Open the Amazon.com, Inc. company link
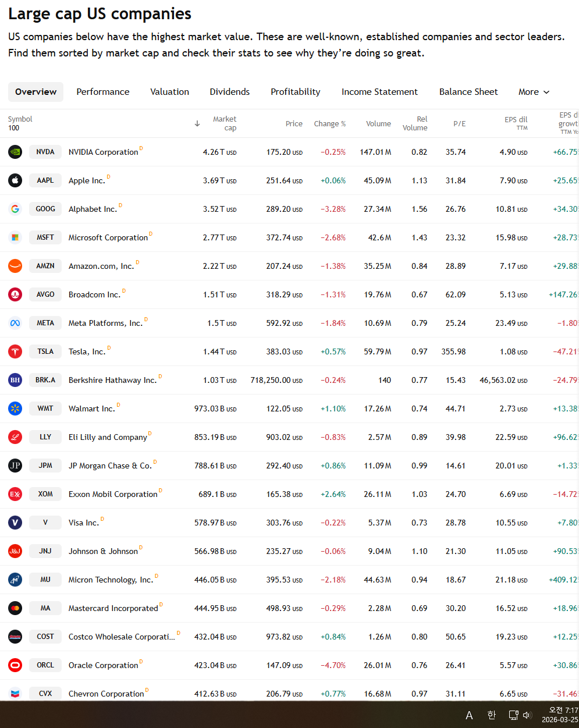The image size is (579, 728). pyautogui.click(x=101, y=266)
